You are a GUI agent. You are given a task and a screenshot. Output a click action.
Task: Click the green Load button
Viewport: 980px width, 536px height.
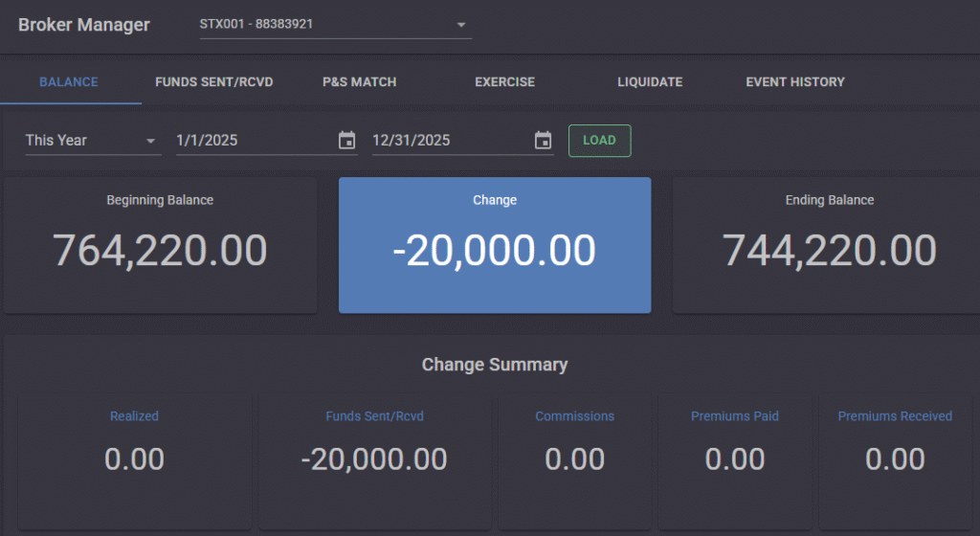(x=599, y=141)
